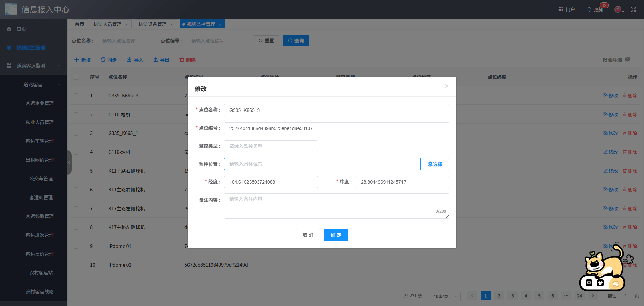Click the import (导入) icon

(129, 60)
